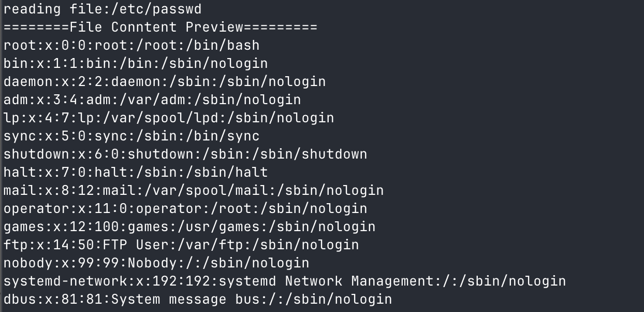Click the root user entry line
Viewport: 644px width, 312px height.
(x=131, y=46)
